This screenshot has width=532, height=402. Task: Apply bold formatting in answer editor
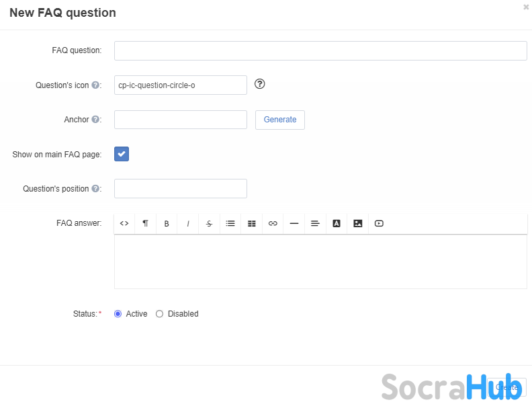167,224
